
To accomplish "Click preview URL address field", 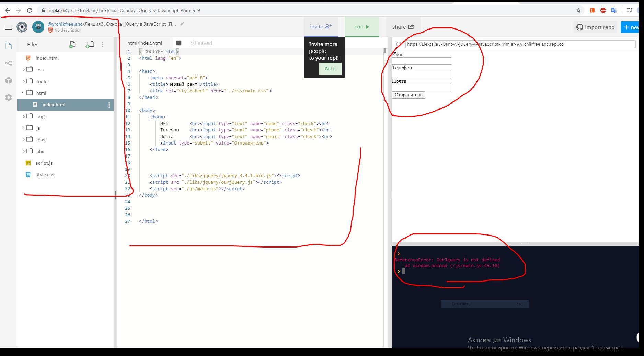I will 520,44.
